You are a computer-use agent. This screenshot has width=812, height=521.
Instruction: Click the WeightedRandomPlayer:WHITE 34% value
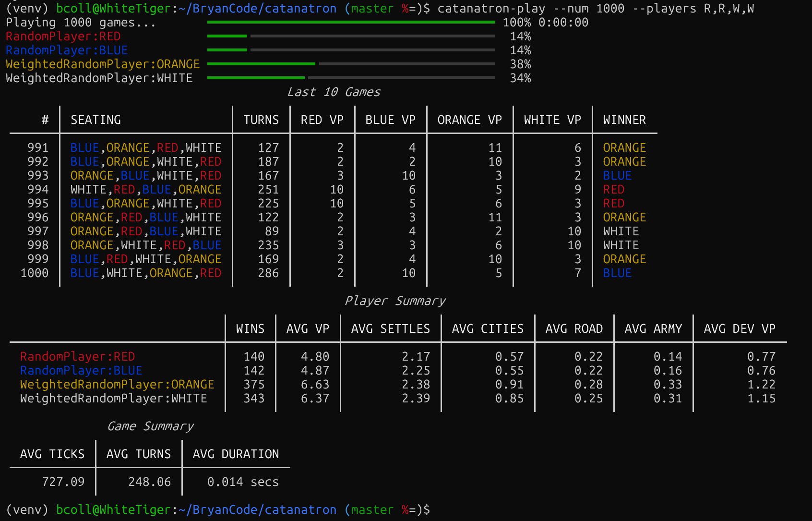tap(520, 78)
